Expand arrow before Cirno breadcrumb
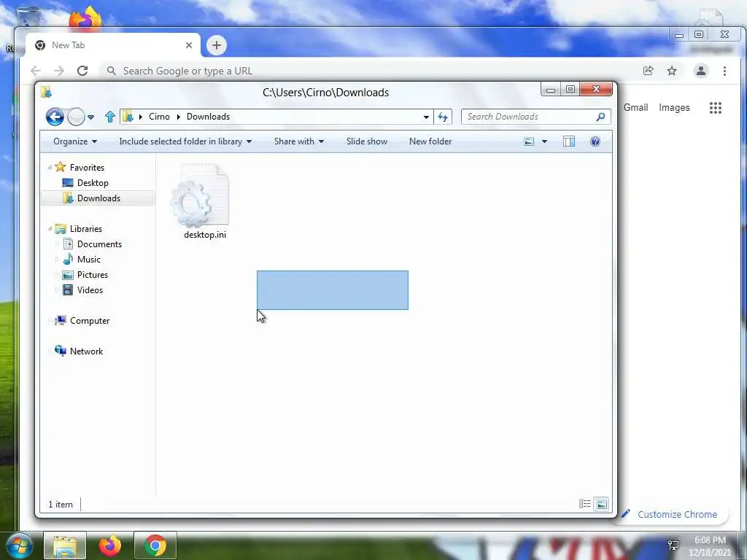747x560 pixels. tap(141, 117)
